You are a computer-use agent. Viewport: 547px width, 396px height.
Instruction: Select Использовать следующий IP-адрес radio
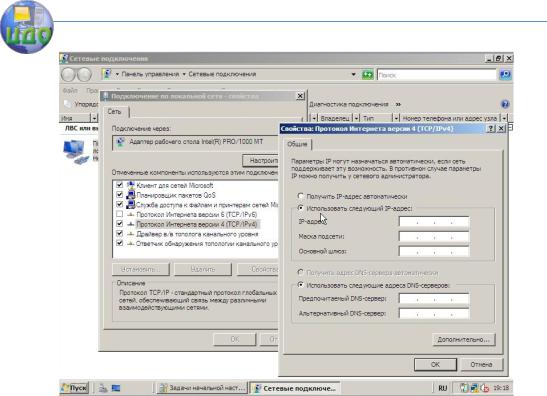pos(300,208)
